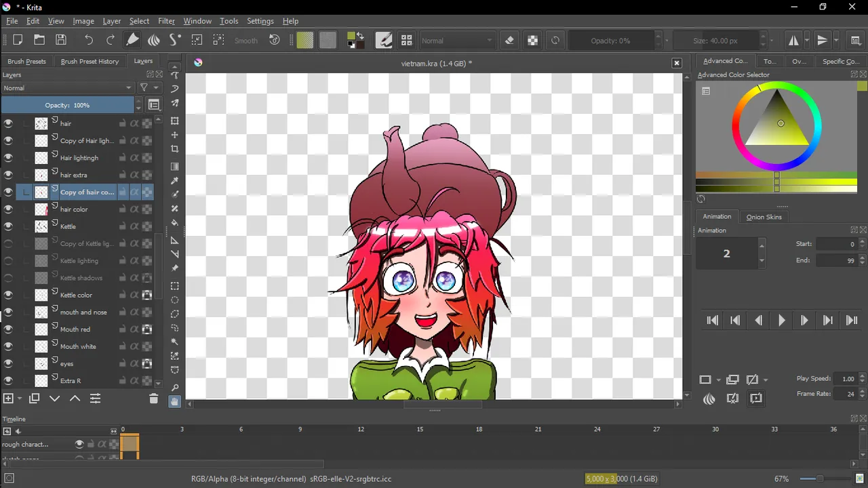Hide the 'Hair lightingh' layer
Image resolution: width=868 pixels, height=488 pixels.
pos(8,158)
